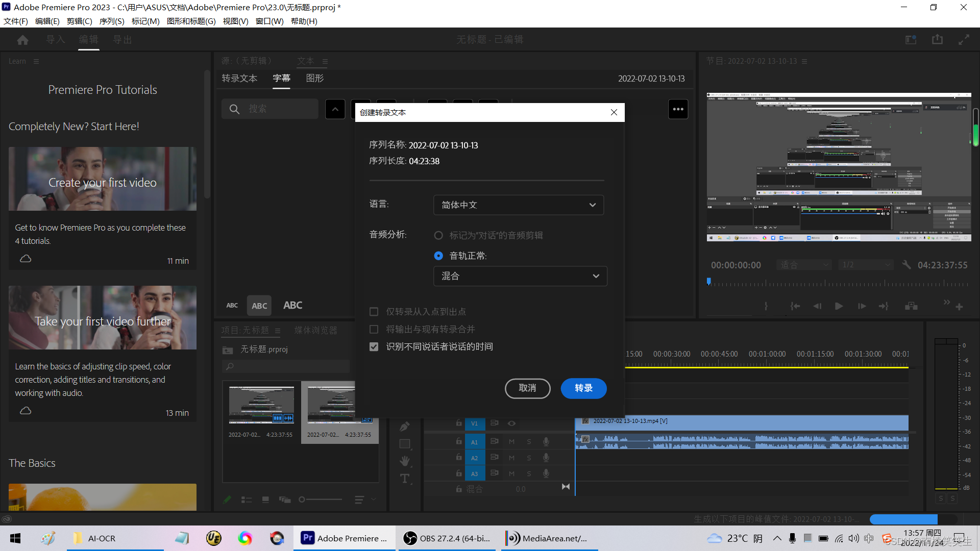Click the Program monitor playhead scrub bar

tap(838, 283)
